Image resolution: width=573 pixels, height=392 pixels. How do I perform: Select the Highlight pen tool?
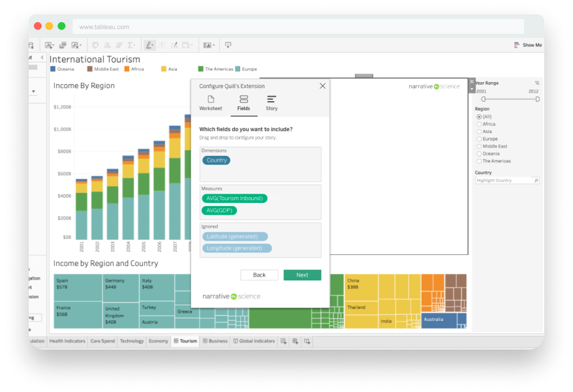click(x=148, y=44)
